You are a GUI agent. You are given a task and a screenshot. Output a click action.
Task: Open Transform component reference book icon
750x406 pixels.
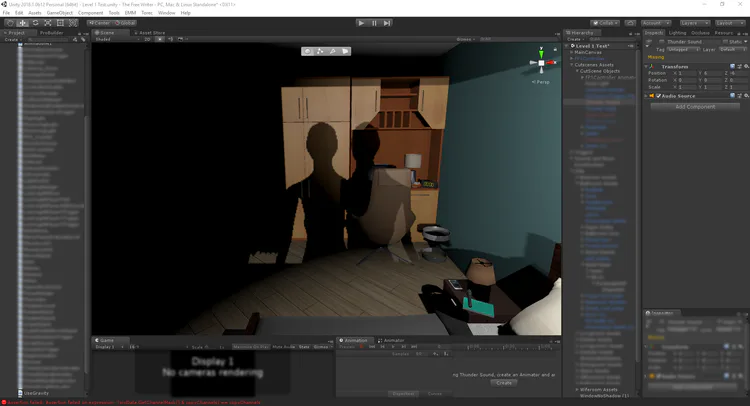click(732, 66)
